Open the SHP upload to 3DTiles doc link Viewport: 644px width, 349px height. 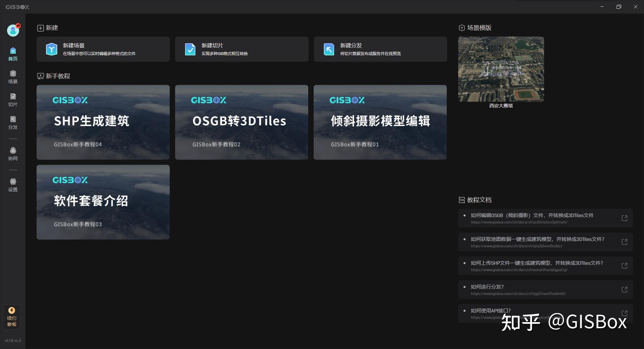624,266
